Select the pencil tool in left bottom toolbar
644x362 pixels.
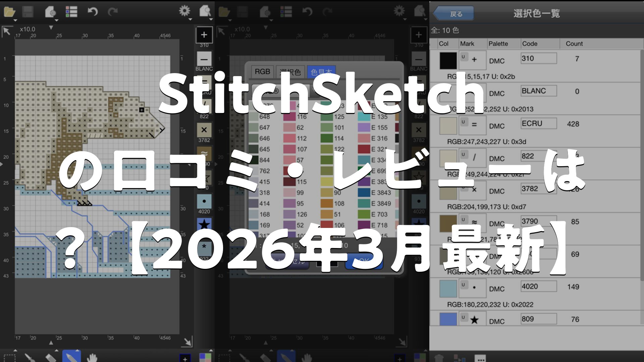coord(71,357)
